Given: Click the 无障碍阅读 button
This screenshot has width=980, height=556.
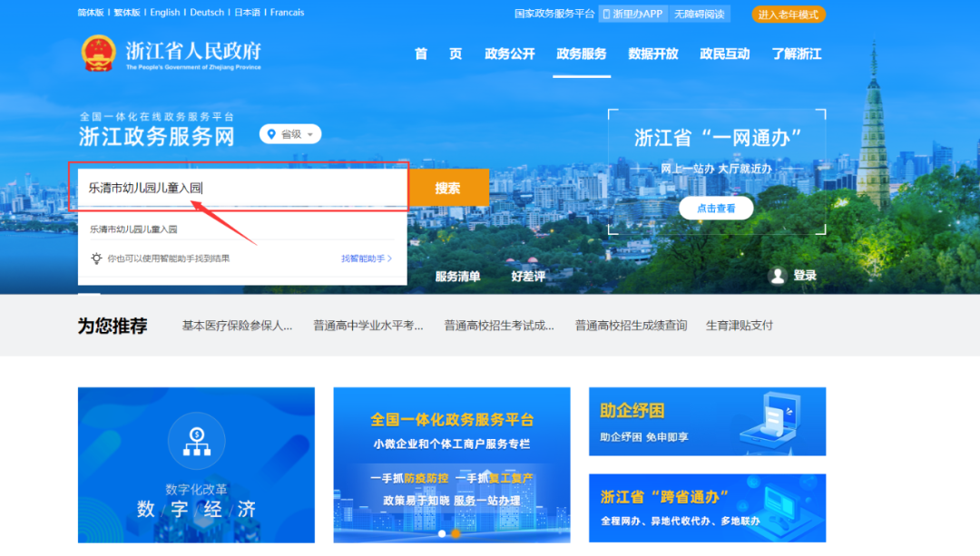Looking at the screenshot, I should click(x=700, y=14).
